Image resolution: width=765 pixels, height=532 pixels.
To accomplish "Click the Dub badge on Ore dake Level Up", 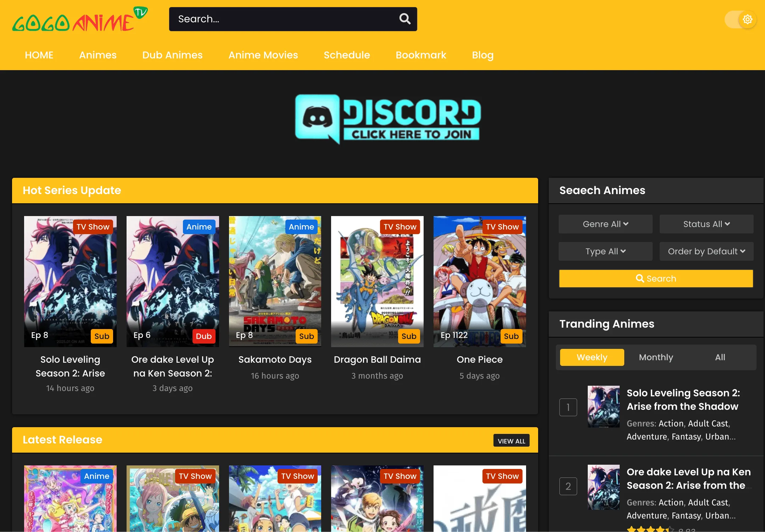I will click(203, 336).
